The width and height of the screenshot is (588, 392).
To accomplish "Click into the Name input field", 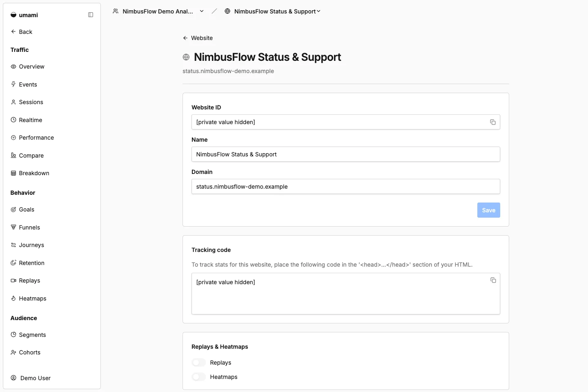I will tap(346, 154).
